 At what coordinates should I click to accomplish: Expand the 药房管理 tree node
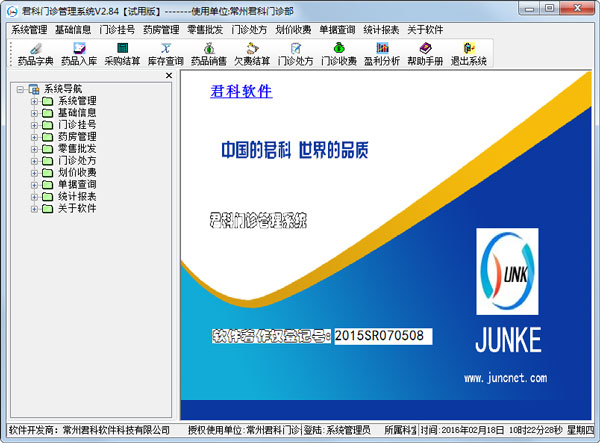coord(34,137)
